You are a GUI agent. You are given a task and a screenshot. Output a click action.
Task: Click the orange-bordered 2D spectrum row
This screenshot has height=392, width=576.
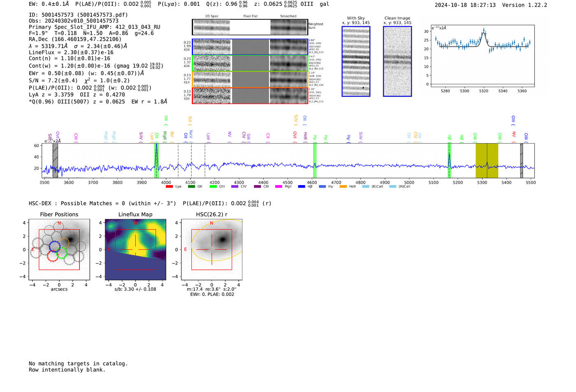point(250,79)
